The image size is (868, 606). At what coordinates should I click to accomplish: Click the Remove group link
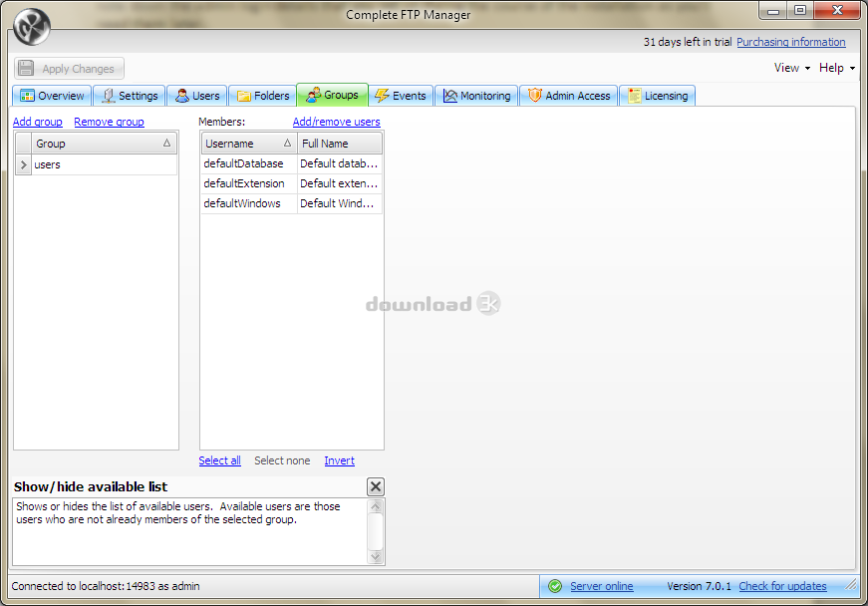109,122
